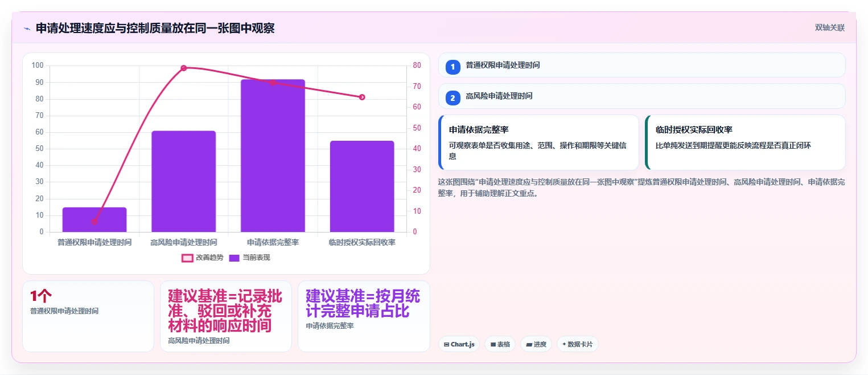This screenshot has width=868, height=375.
Task: Open the 临时授权实际回收率 info card
Action: pos(745,142)
